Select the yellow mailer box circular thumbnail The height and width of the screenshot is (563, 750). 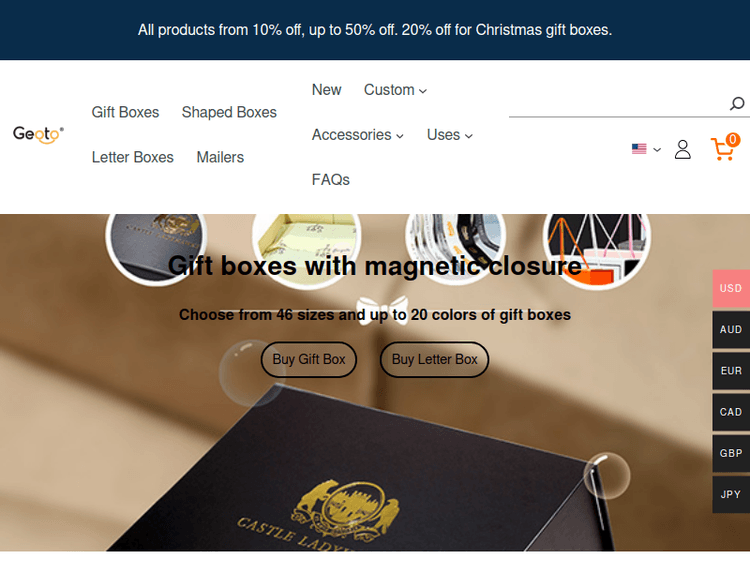tap(307, 250)
